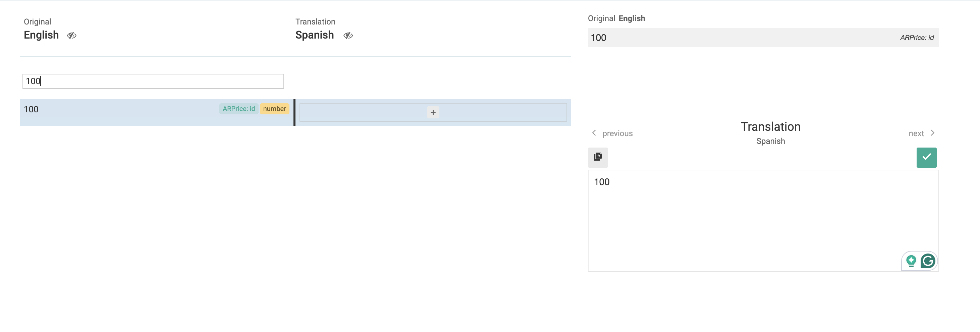Screen dimensions: 980x332
Task: Open the Grammarly widget icon
Action: 928,261
